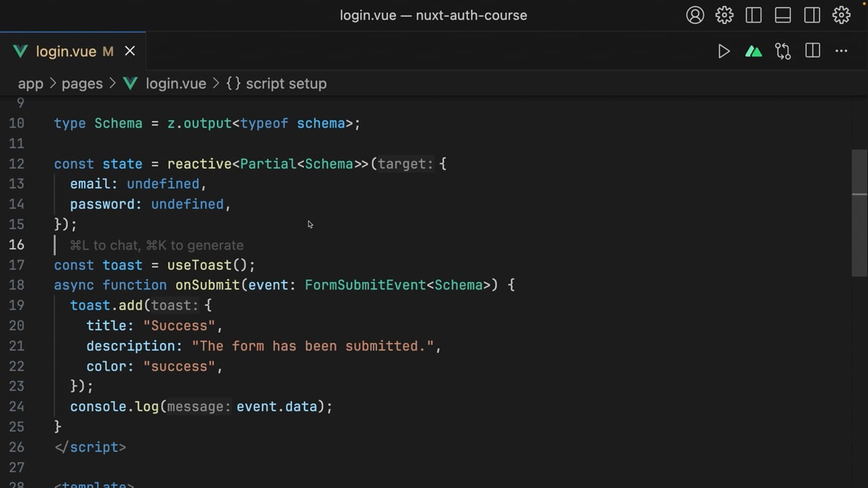
Task: Click 'email' property on line 13
Action: [90, 184]
